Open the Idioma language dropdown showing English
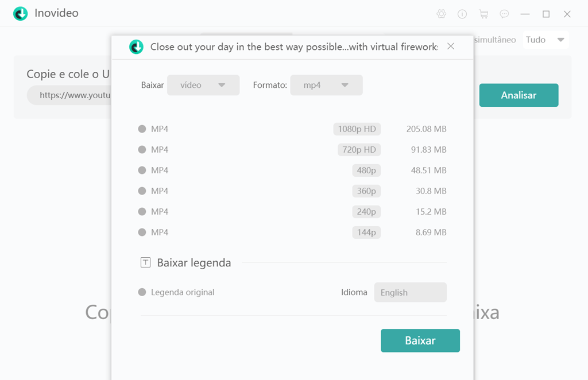The width and height of the screenshot is (588, 380). [x=410, y=292]
